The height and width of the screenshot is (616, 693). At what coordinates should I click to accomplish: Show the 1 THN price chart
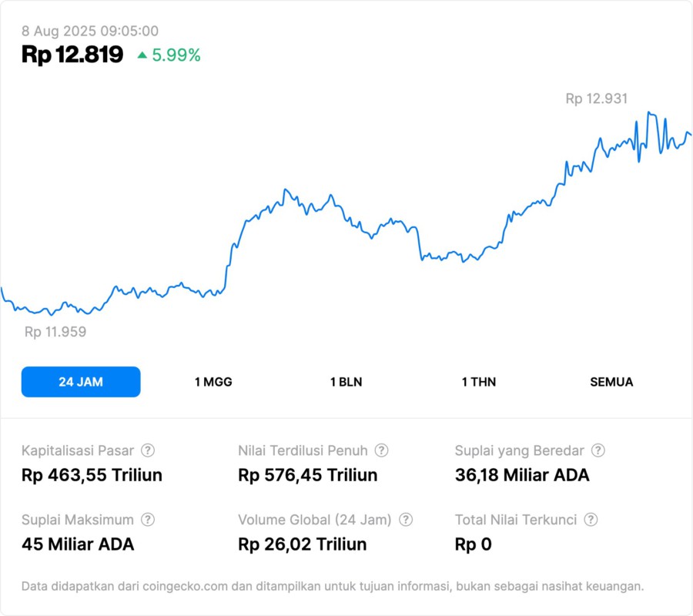point(479,382)
